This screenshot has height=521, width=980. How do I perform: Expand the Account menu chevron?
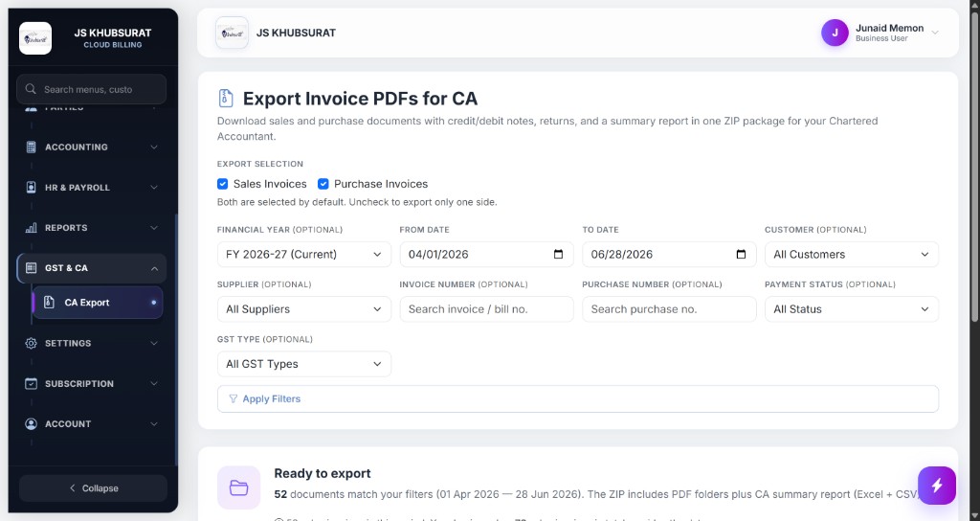tap(154, 424)
